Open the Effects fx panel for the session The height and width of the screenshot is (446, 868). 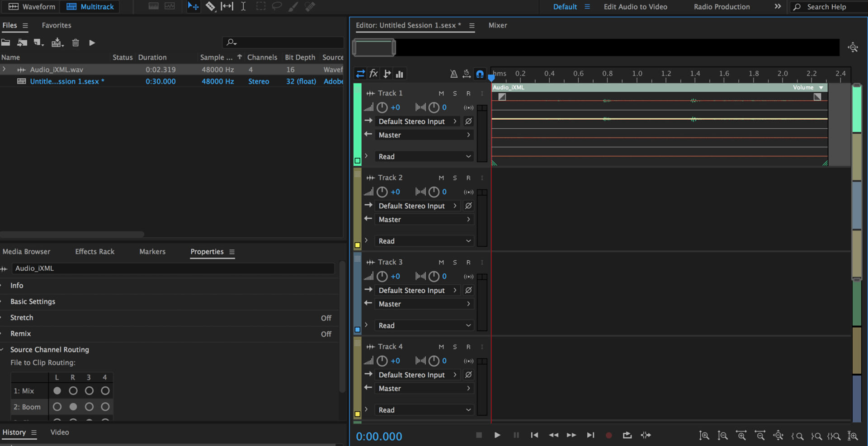pos(373,73)
